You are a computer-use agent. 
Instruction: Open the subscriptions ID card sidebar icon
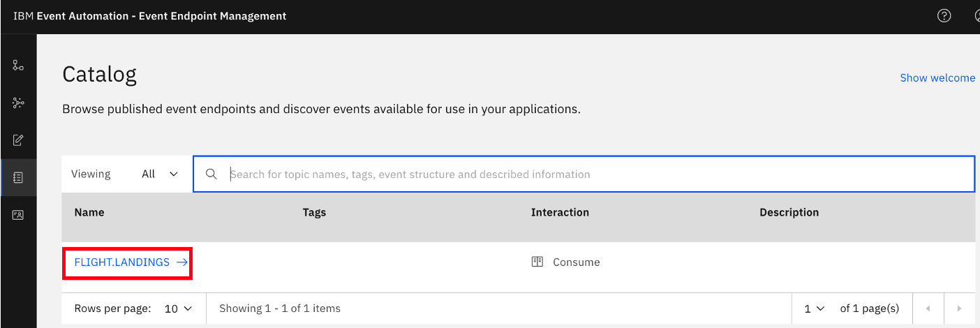click(x=18, y=215)
